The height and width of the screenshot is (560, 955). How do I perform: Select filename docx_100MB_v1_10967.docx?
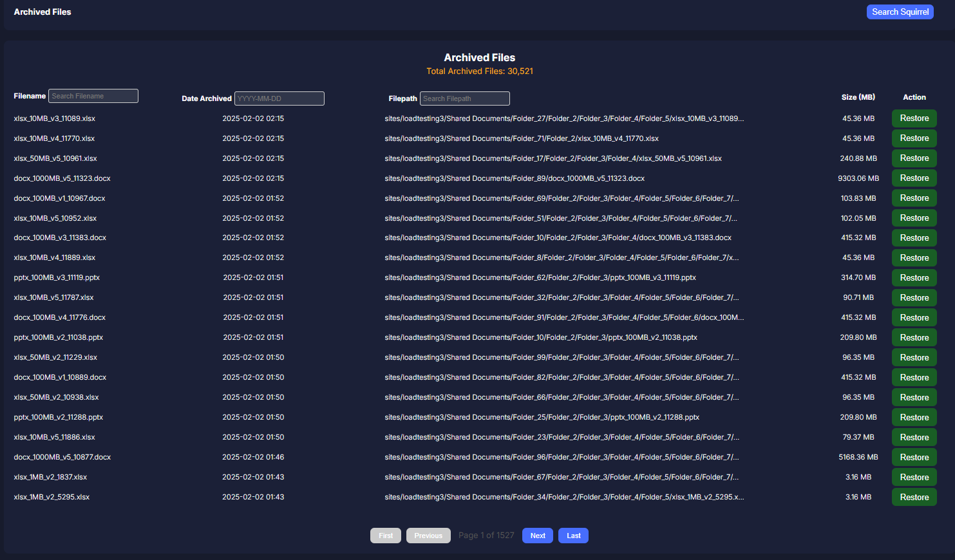tap(59, 198)
